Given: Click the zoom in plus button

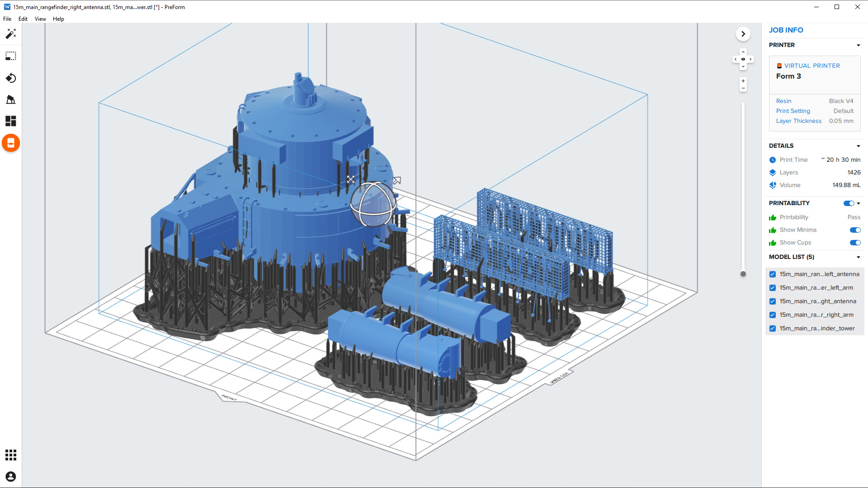Looking at the screenshot, I should (743, 81).
